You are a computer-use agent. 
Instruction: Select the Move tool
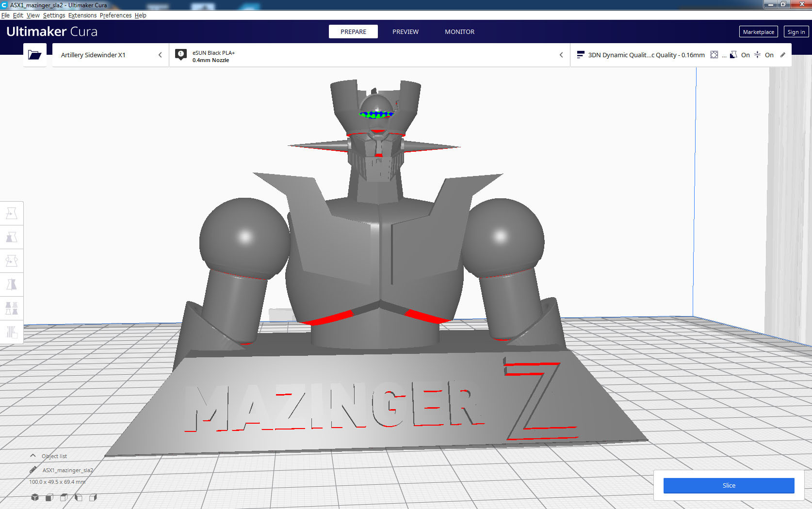12,213
